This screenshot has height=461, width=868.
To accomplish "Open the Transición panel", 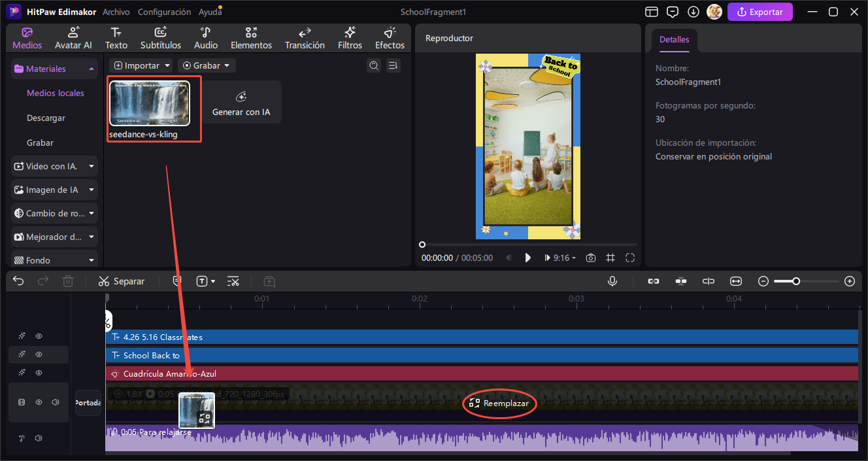I will coord(305,37).
